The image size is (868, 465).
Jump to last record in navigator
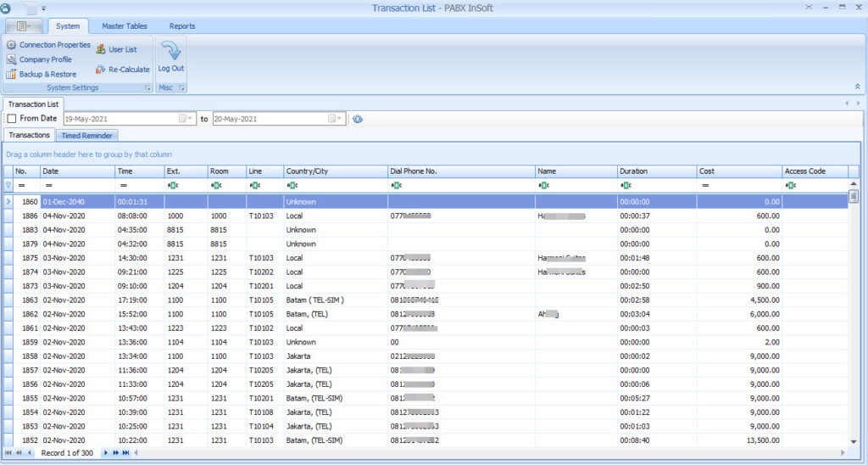point(125,453)
